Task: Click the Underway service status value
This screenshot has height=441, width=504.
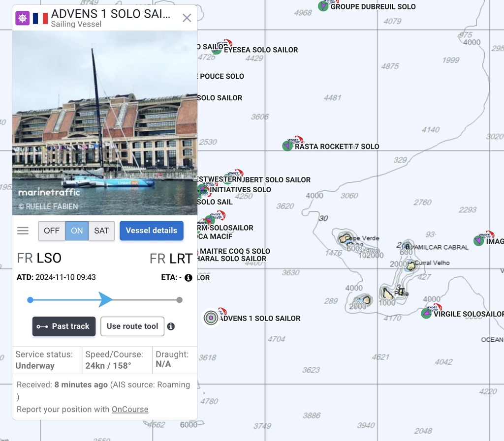Action: point(35,366)
